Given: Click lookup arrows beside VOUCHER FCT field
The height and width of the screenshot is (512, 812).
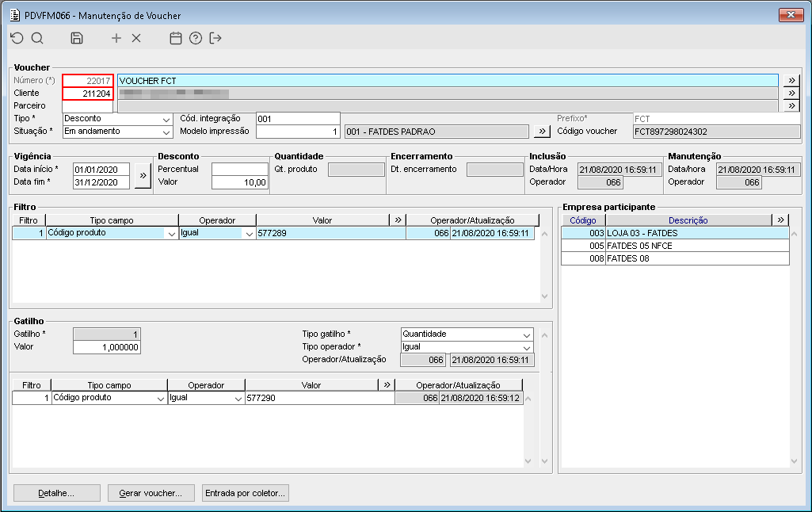Looking at the screenshot, I should (x=791, y=80).
